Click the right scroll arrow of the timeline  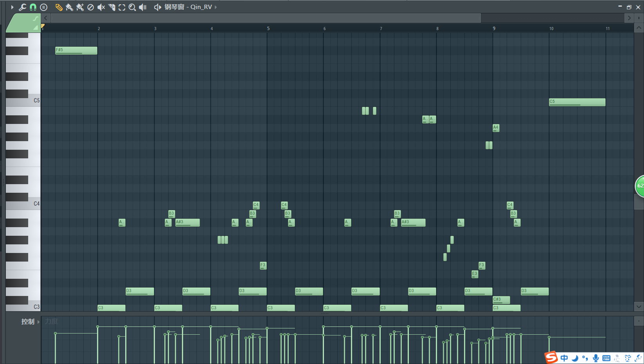[629, 18]
